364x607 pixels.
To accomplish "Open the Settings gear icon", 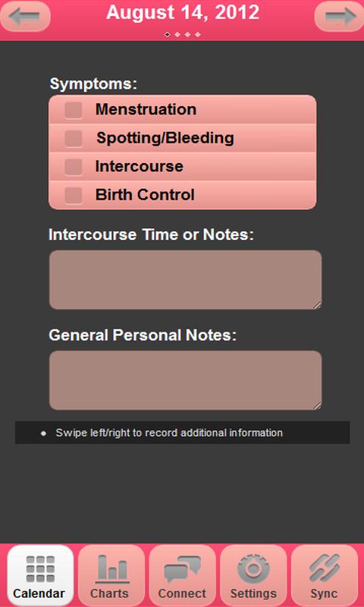I will coord(253,569).
